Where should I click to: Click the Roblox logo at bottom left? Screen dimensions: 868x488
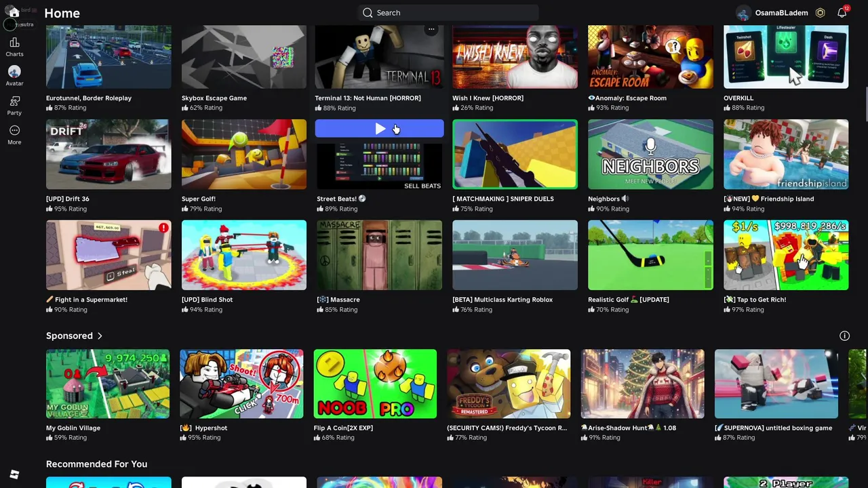coord(14,474)
